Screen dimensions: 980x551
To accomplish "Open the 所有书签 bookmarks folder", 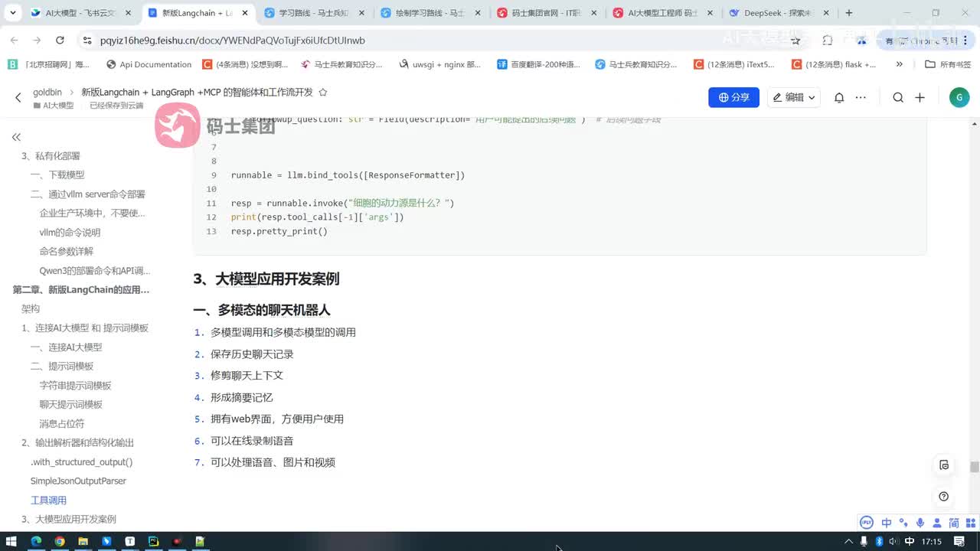I will 948,64.
